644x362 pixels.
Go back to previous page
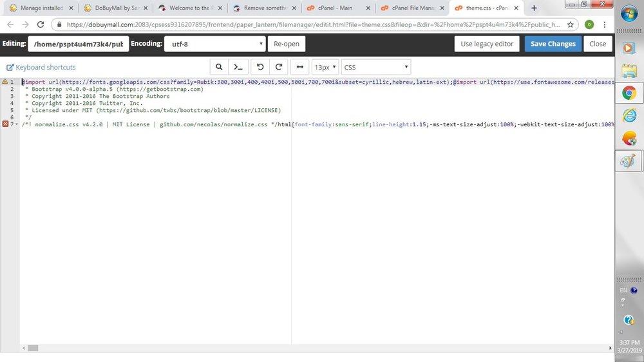pos(10,24)
